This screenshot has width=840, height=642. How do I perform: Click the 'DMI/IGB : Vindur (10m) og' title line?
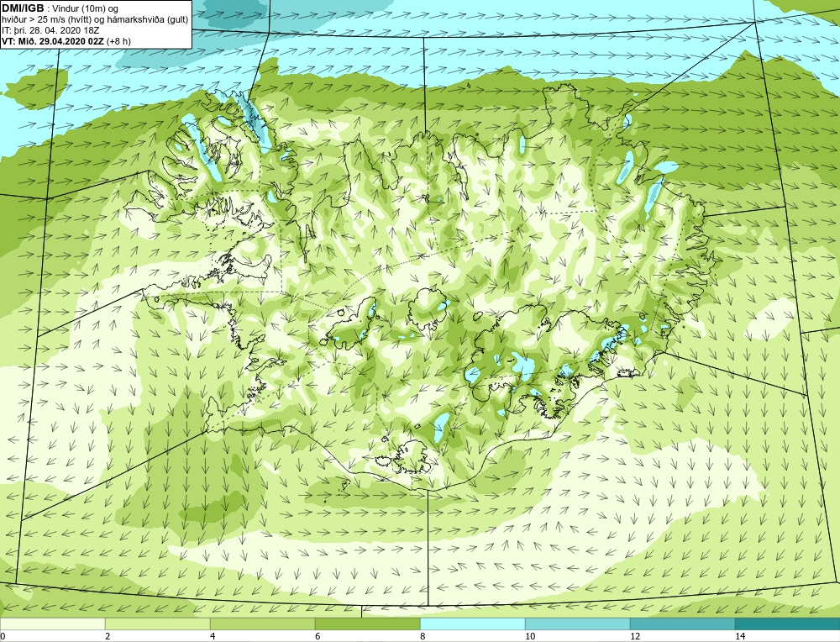(60, 8)
